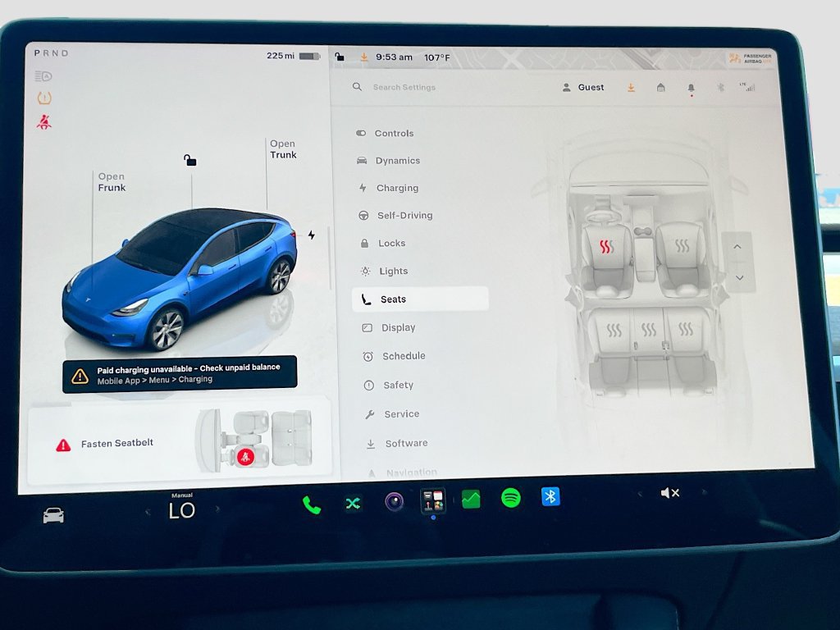
Task: Open the HomeLink garage icon
Action: [x=661, y=87]
